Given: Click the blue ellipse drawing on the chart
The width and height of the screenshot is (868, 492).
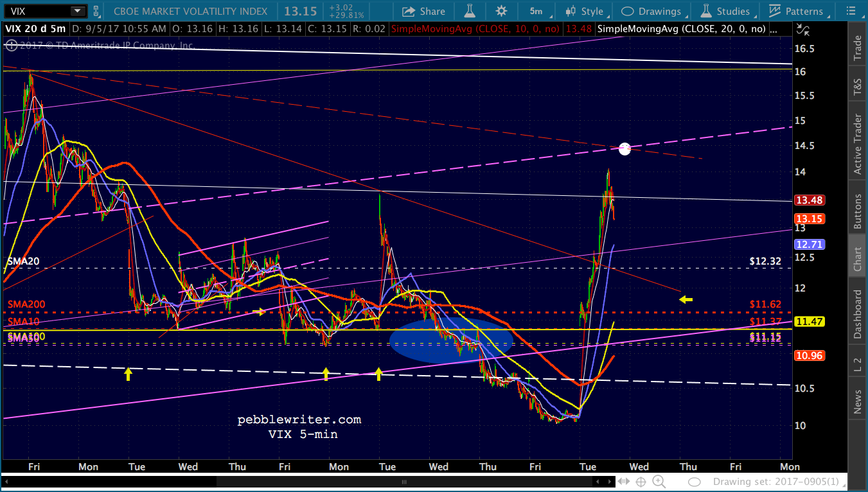Looking at the screenshot, I should click(x=451, y=340).
